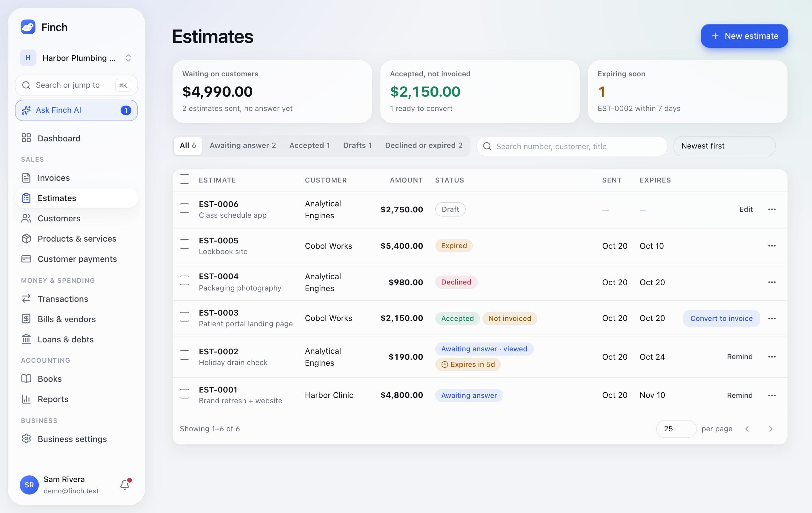Open notifications bell icon

pos(125,484)
